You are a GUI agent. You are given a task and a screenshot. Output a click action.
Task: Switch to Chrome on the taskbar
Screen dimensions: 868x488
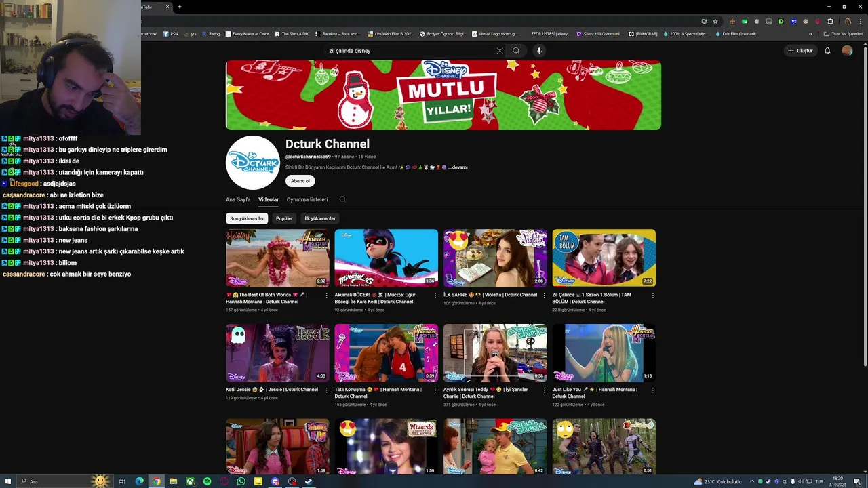click(x=156, y=481)
